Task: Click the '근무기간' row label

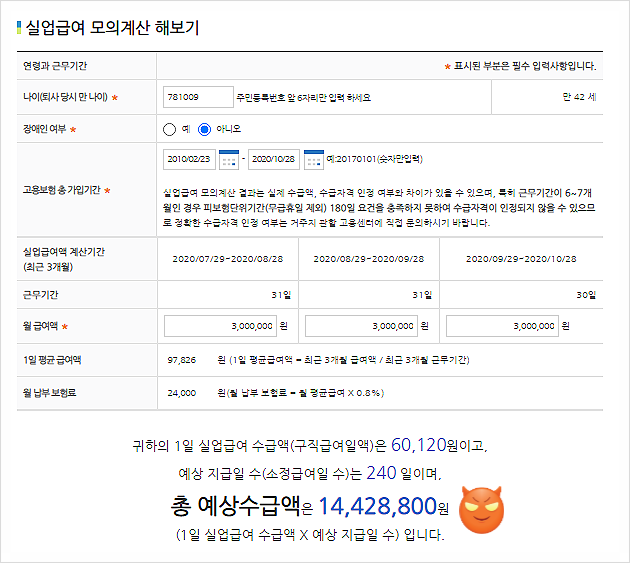Action: pos(41,295)
